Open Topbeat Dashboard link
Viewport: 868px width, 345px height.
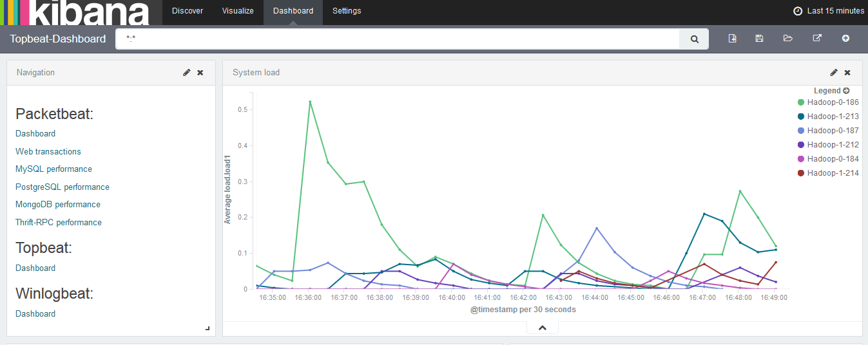(35, 268)
